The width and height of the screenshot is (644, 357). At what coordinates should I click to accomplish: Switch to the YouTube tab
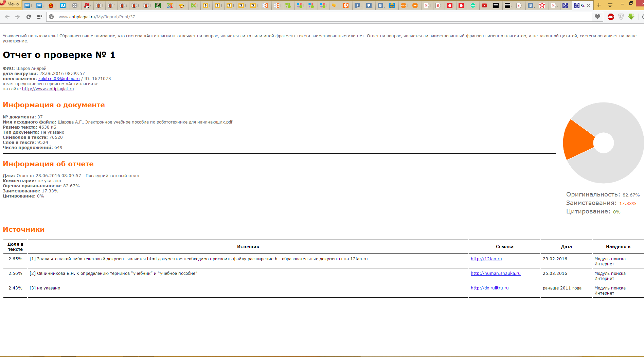click(484, 5)
